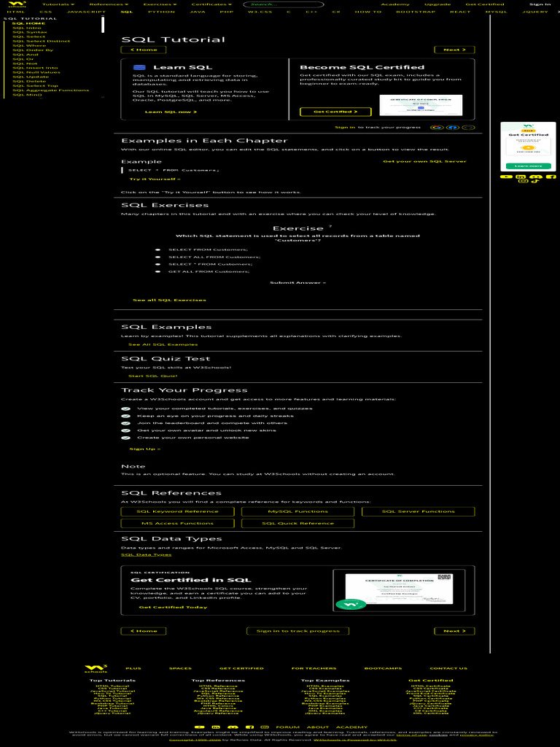This screenshot has height=747, width=560.
Task: Open Facebook icon under the Get Certified ad
Action: click(x=551, y=177)
